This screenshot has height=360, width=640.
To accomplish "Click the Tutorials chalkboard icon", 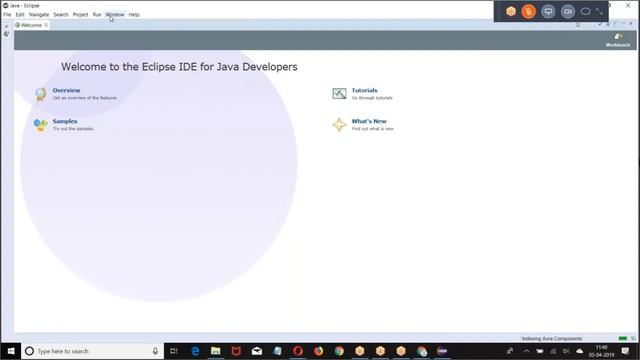I will pyautogui.click(x=339, y=93).
